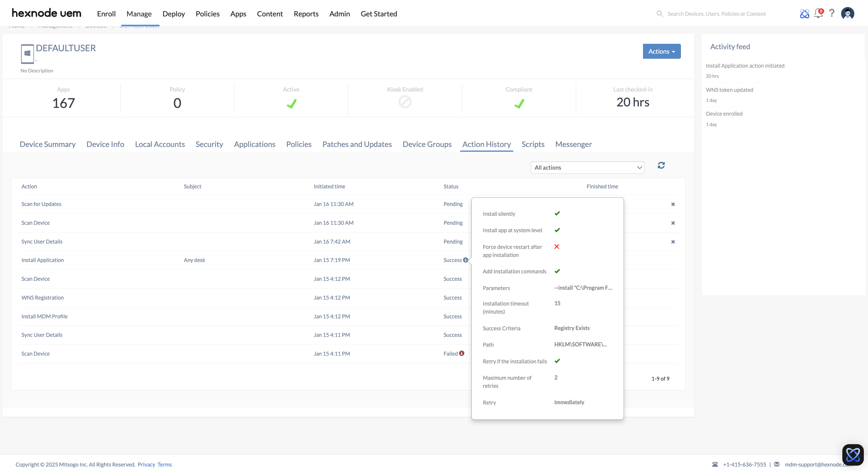Open the Privacy link in footer
This screenshot has height=471, width=868.
pyautogui.click(x=146, y=464)
